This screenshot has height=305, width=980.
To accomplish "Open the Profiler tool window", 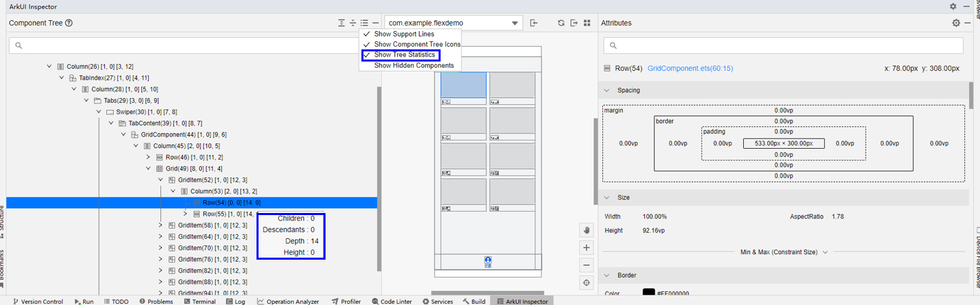I will pyautogui.click(x=346, y=302).
